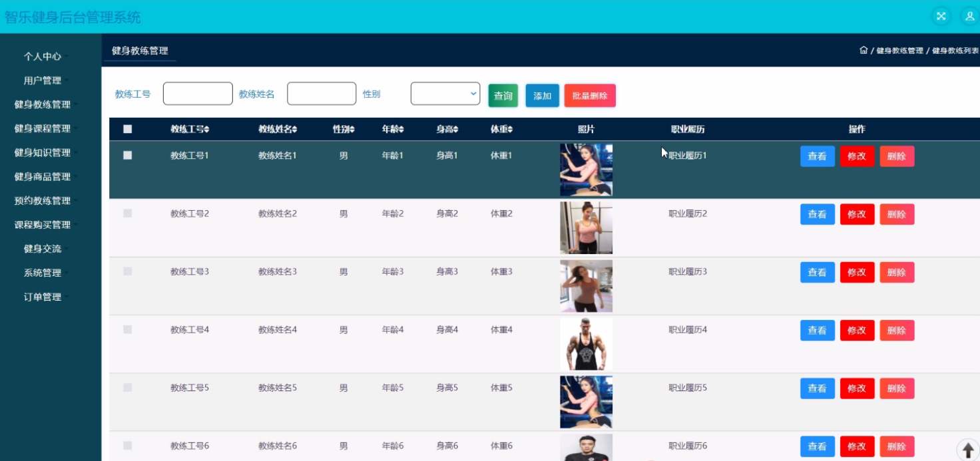
Task: Open photo thumbnail of 教练工号2
Action: tap(586, 228)
